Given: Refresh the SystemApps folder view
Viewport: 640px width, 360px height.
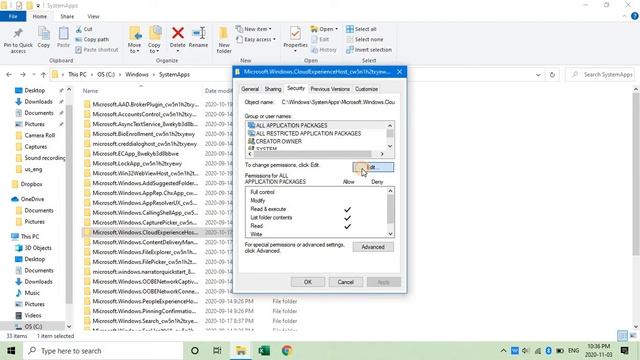Looking at the screenshot, I should [552, 75].
